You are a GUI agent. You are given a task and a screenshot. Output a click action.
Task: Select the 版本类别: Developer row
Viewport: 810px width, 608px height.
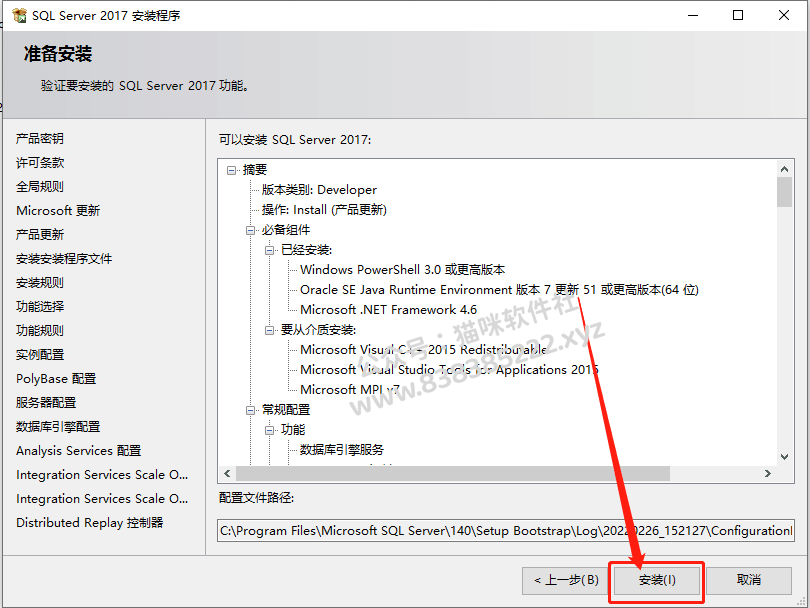(x=319, y=190)
